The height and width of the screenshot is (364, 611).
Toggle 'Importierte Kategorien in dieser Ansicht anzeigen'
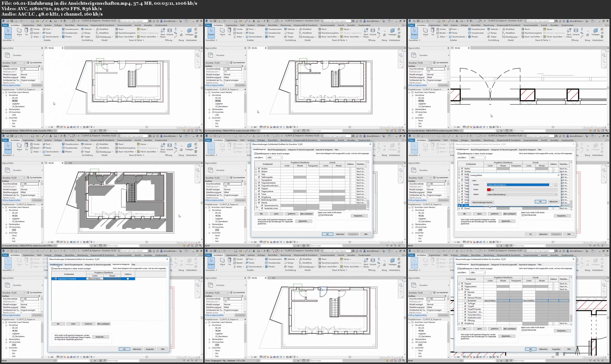point(53,268)
